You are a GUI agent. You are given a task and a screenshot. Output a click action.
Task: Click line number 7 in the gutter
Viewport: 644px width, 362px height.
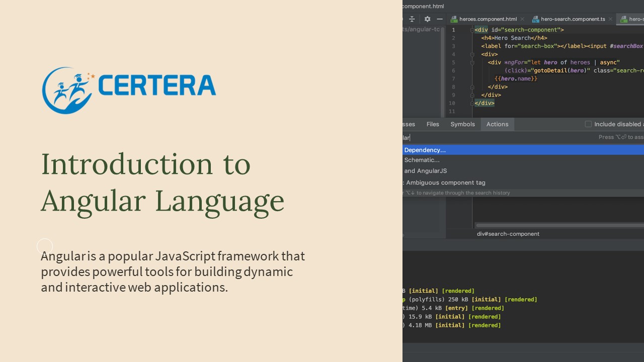point(453,79)
